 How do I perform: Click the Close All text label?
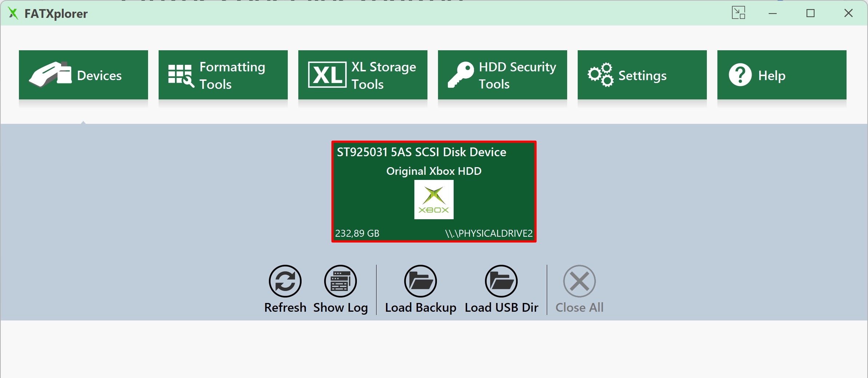coord(580,308)
